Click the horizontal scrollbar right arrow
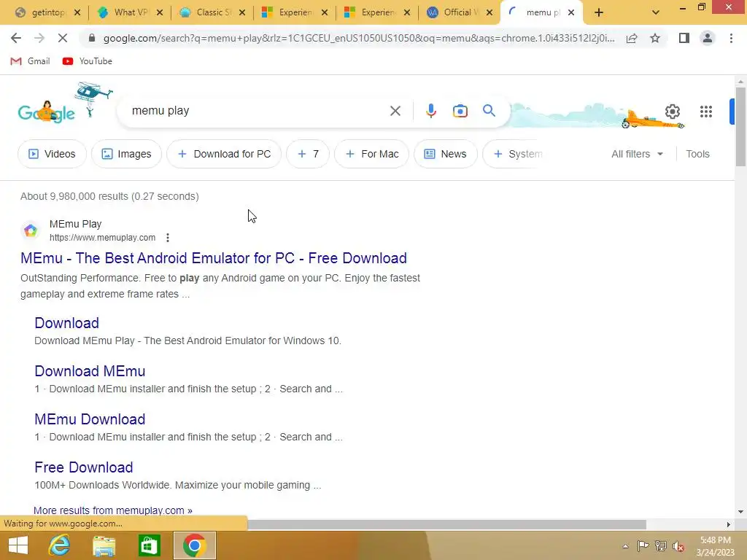This screenshot has height=560, width=747. pos(729,524)
